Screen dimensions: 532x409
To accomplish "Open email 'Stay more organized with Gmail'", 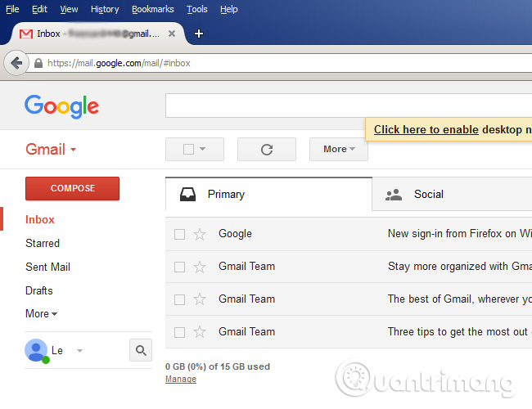I will 460,267.
